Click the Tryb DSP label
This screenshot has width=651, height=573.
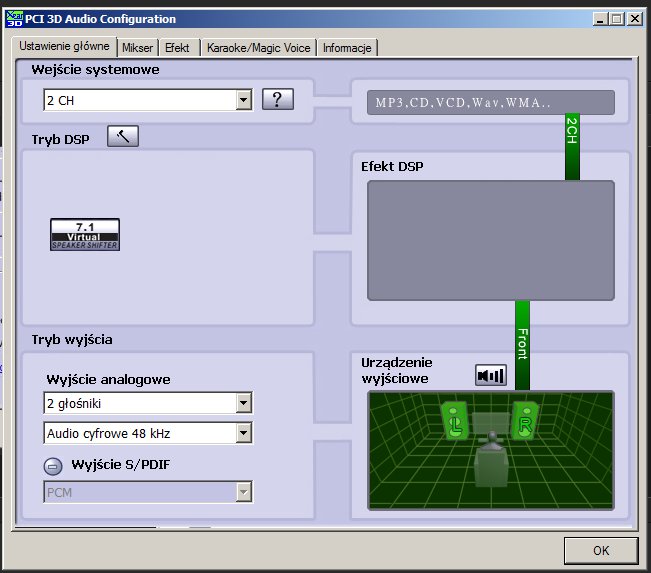(x=61, y=139)
